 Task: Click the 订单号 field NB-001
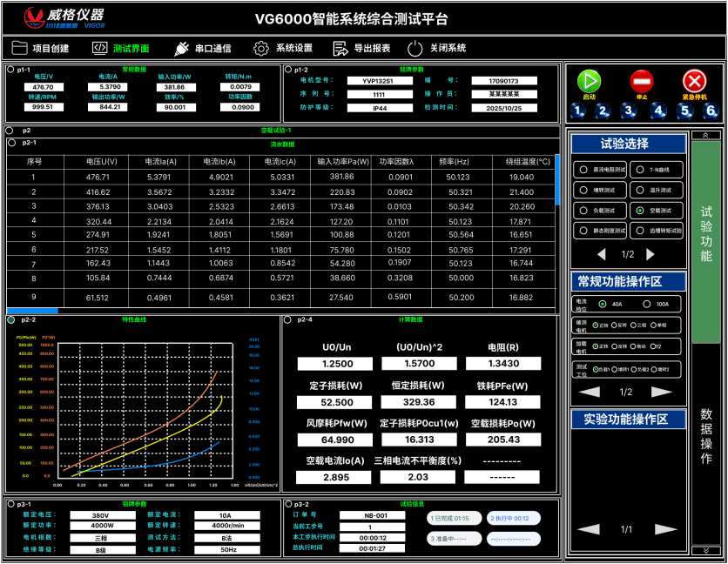tap(373, 515)
